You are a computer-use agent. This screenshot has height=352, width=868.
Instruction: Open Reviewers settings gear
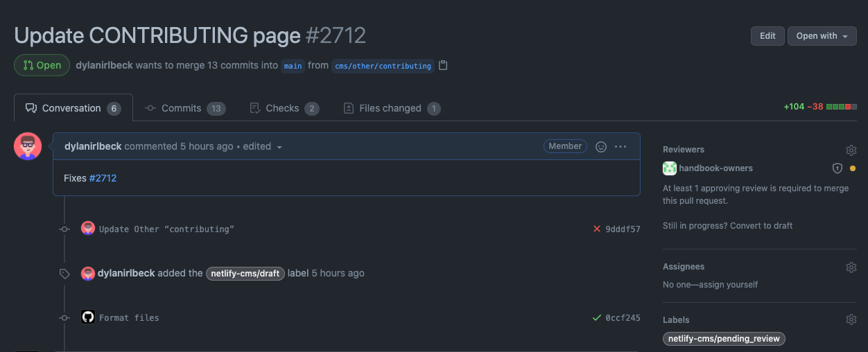pos(851,150)
